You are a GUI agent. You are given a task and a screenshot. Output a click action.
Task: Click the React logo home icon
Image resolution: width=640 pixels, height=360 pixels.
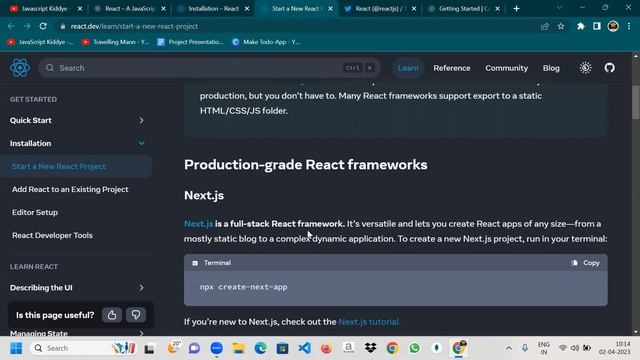click(20, 68)
